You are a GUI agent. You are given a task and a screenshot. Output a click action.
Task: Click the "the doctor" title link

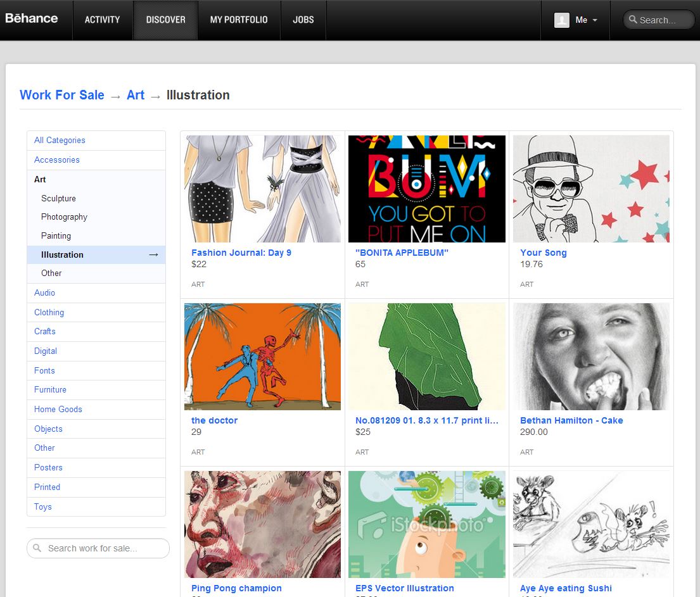pyautogui.click(x=214, y=420)
